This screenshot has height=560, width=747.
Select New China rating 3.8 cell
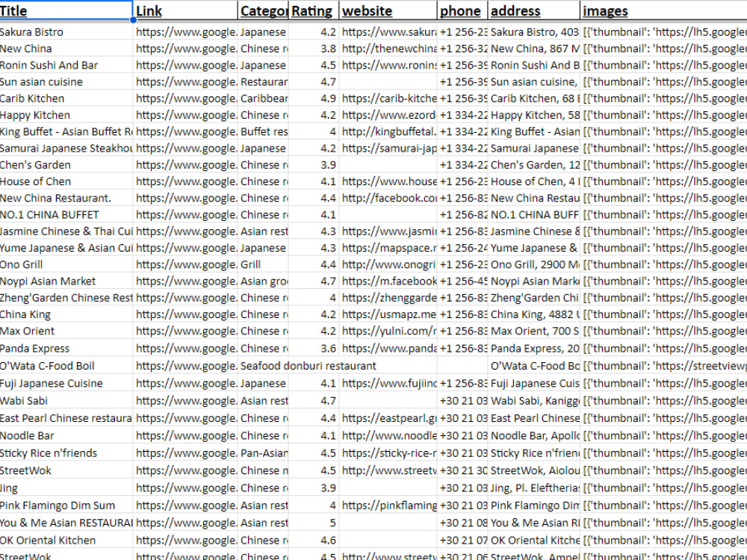point(314,49)
